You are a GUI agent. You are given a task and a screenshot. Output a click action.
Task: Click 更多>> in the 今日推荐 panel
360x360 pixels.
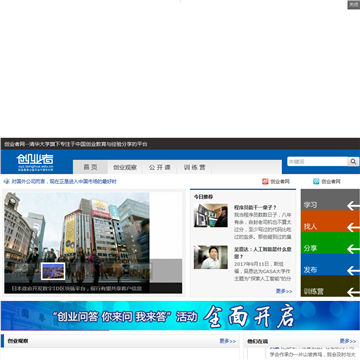(x=284, y=291)
